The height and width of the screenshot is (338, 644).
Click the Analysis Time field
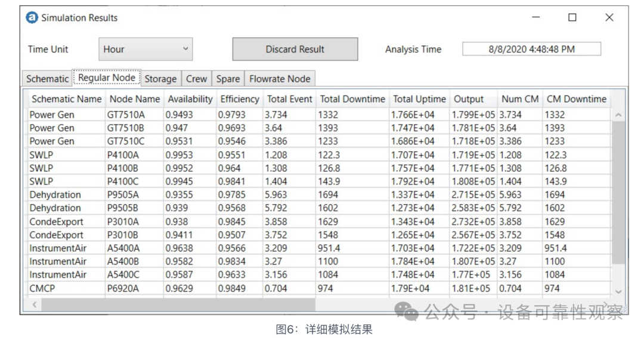[x=531, y=49]
